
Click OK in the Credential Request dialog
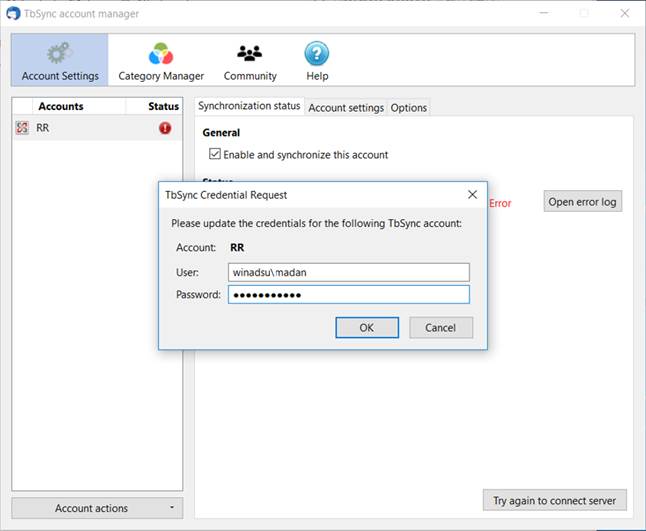pyautogui.click(x=367, y=328)
